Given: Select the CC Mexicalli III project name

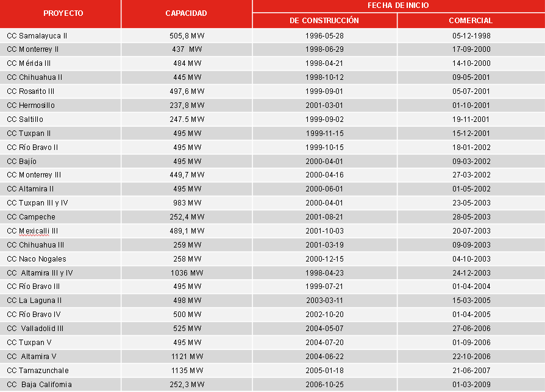Looking at the screenshot, I should click(32, 231).
